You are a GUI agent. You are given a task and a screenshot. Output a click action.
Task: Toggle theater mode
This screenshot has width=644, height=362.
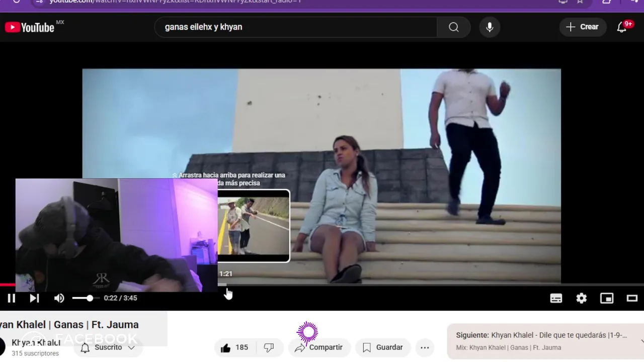632,298
